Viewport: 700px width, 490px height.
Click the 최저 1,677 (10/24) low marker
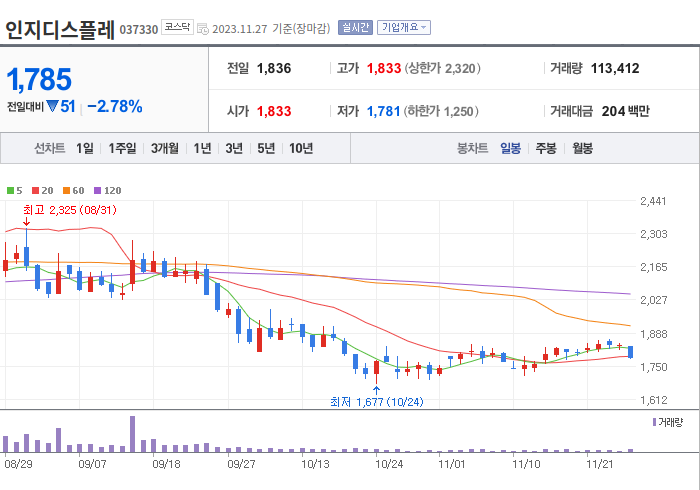[x=377, y=402]
